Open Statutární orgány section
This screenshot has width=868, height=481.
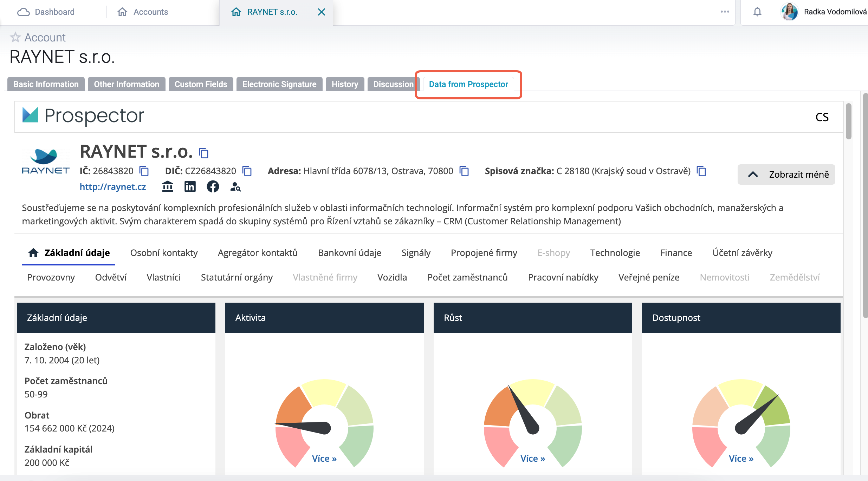[x=237, y=277]
